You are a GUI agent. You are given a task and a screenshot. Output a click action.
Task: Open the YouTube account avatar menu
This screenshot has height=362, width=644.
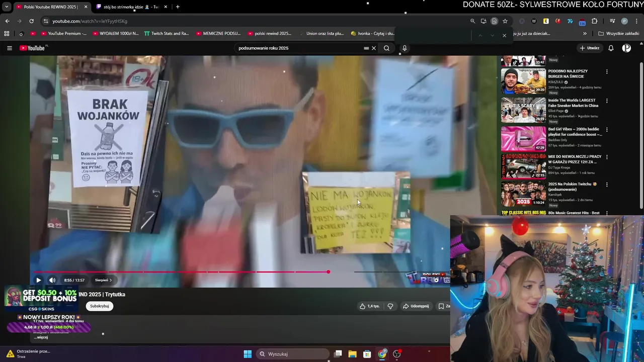click(626, 48)
